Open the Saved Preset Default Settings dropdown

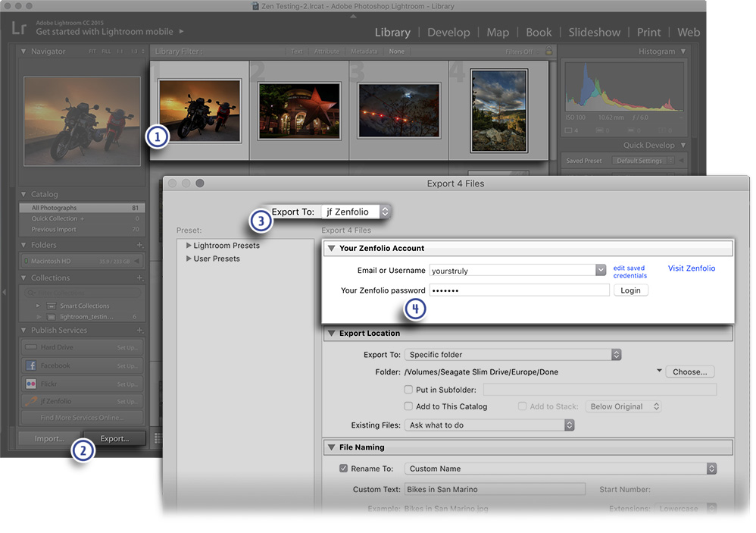click(642, 161)
